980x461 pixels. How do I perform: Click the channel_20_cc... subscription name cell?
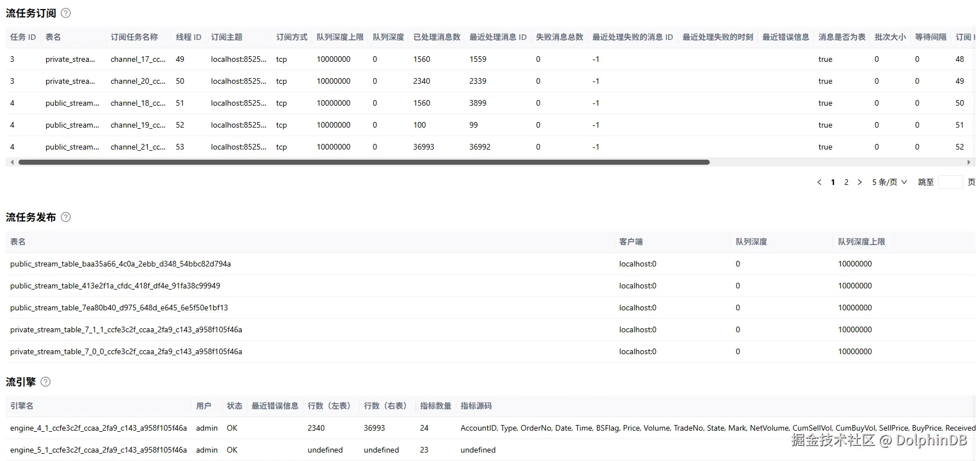point(138,81)
